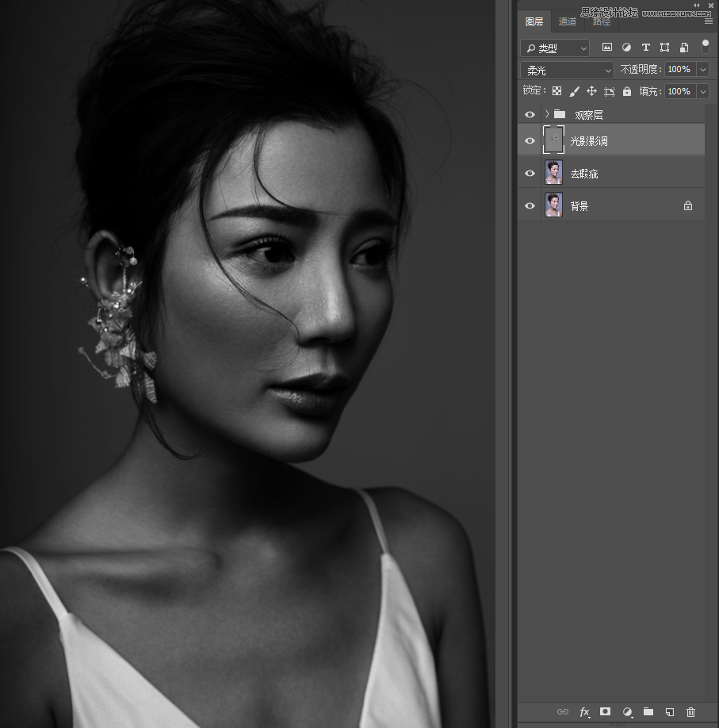Screen dimensions: 719x728
Task: Select the 去瑕疵 layer thumbnail
Action: pyautogui.click(x=553, y=173)
